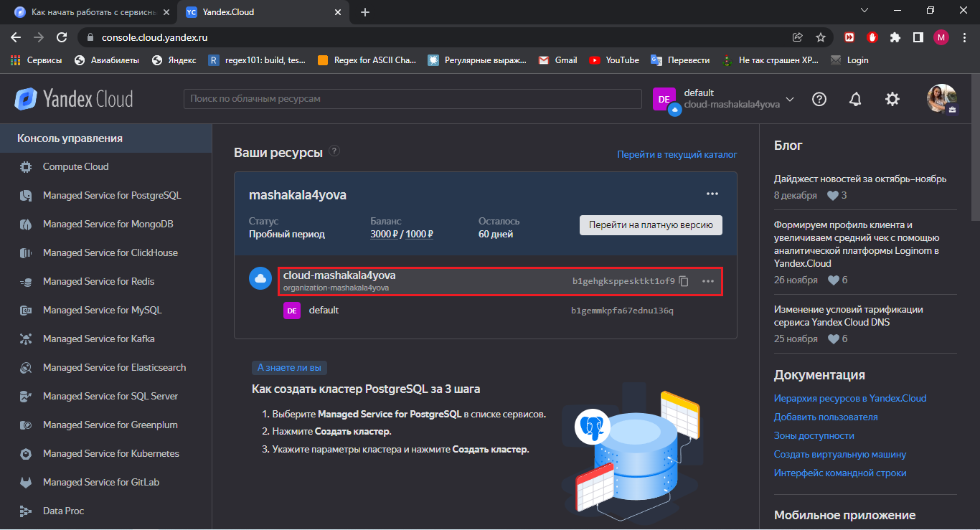This screenshot has height=530, width=980.
Task: Open the default folder row
Action: [485, 311]
